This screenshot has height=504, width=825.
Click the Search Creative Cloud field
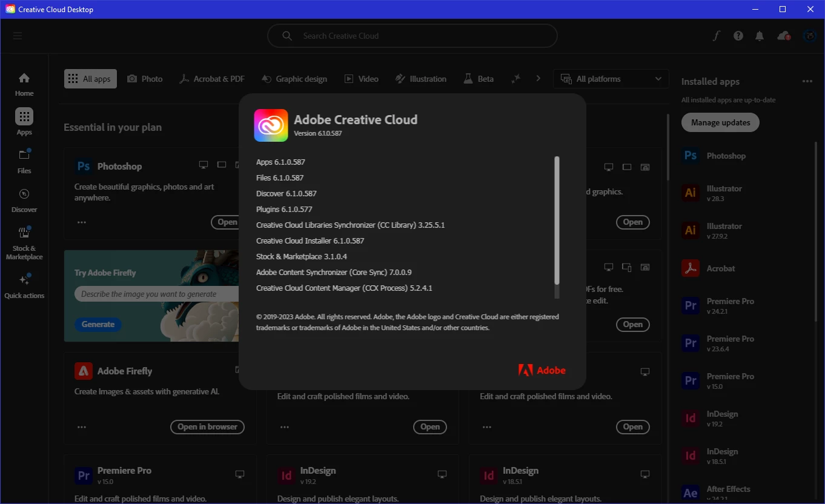(x=413, y=36)
